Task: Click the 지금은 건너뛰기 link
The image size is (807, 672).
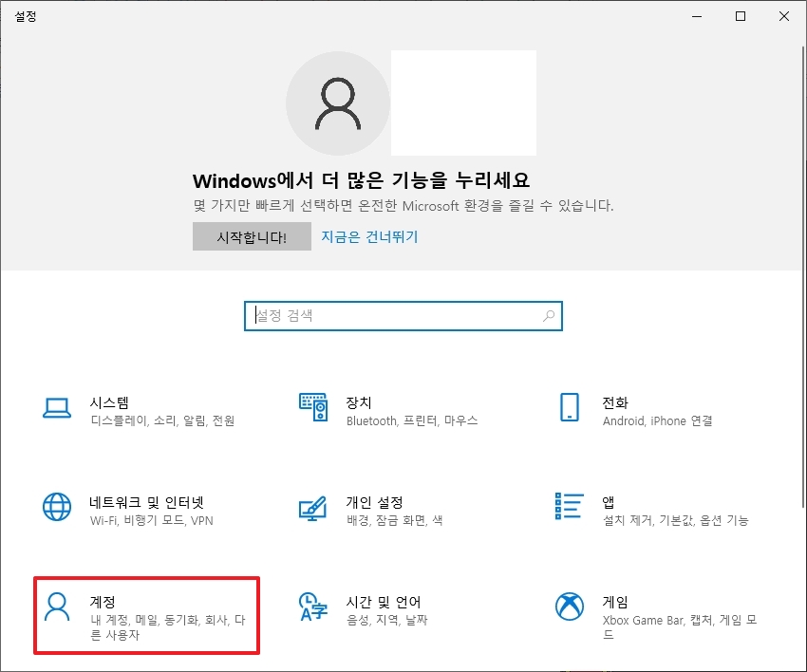Action: [369, 236]
